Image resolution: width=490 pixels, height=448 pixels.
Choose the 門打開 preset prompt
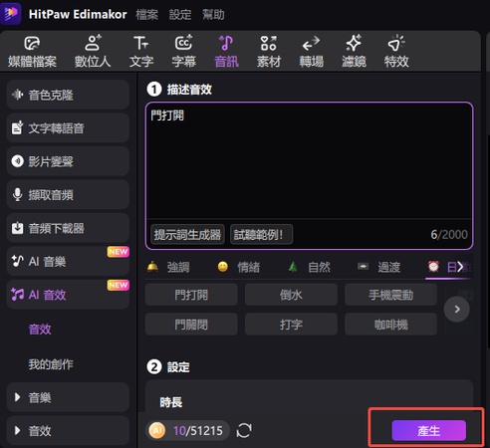(191, 295)
